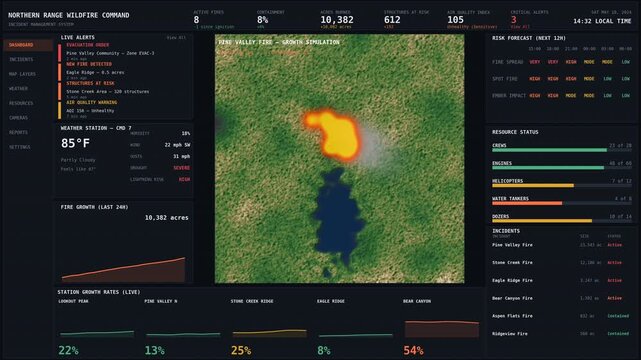Click the Bear Canyon sparkline chart

point(442,329)
